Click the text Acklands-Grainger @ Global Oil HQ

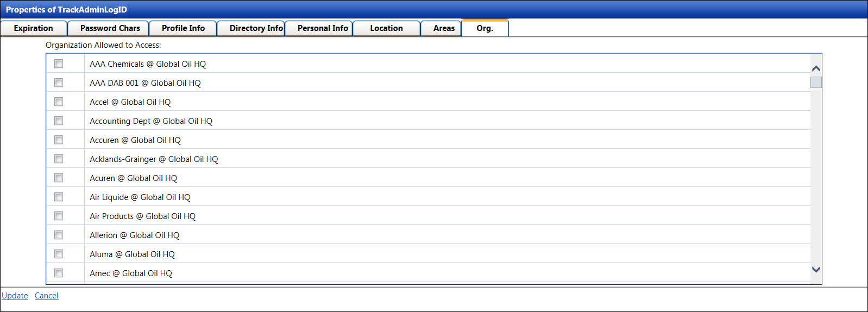point(154,159)
